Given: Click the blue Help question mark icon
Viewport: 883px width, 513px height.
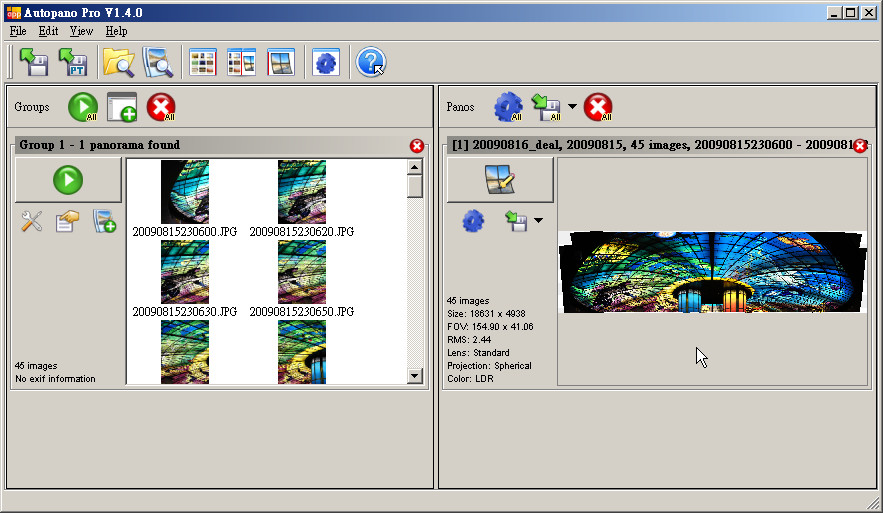Looking at the screenshot, I should coord(371,62).
